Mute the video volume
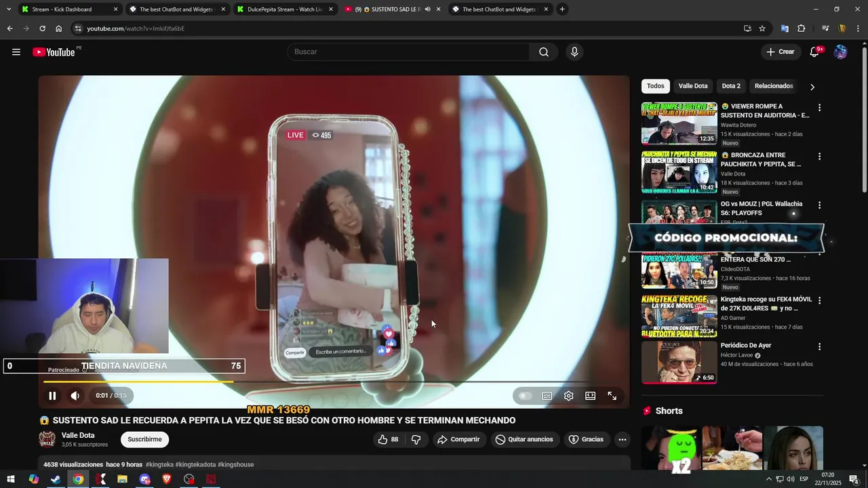 point(75,396)
